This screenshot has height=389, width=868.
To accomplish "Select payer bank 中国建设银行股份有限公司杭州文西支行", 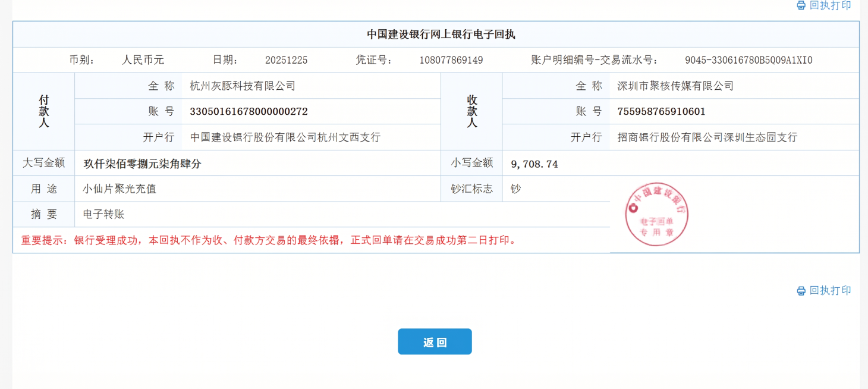I will pos(285,137).
